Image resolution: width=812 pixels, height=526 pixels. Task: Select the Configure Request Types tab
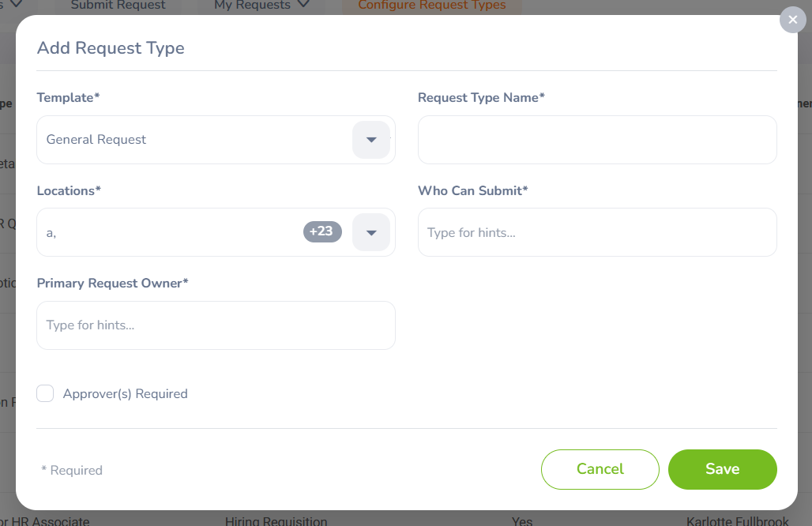coord(431,6)
